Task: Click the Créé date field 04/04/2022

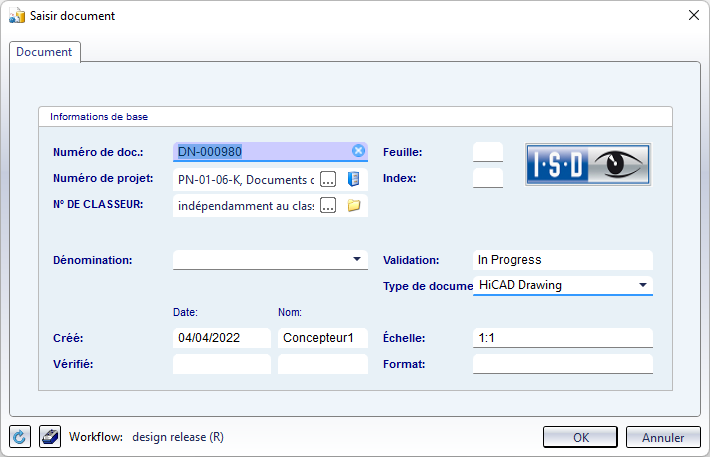Action: coord(222,338)
